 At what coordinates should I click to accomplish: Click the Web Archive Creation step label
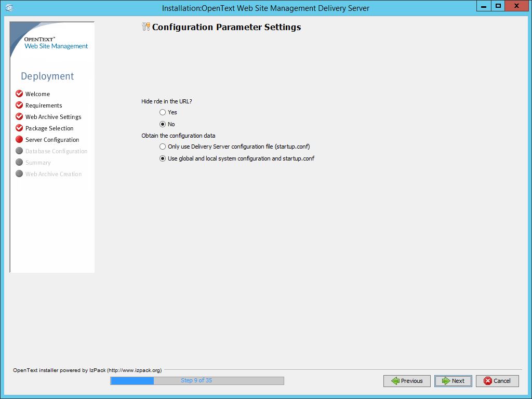coord(54,174)
